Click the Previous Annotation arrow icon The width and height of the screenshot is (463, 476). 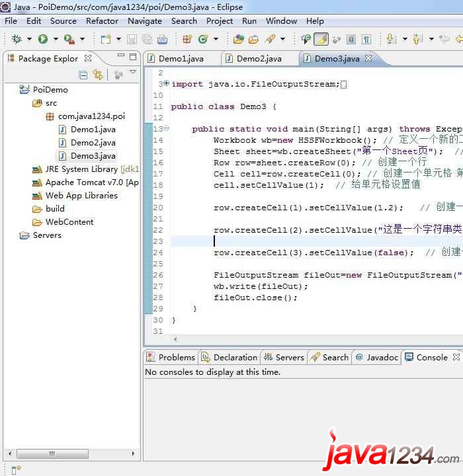418,39
